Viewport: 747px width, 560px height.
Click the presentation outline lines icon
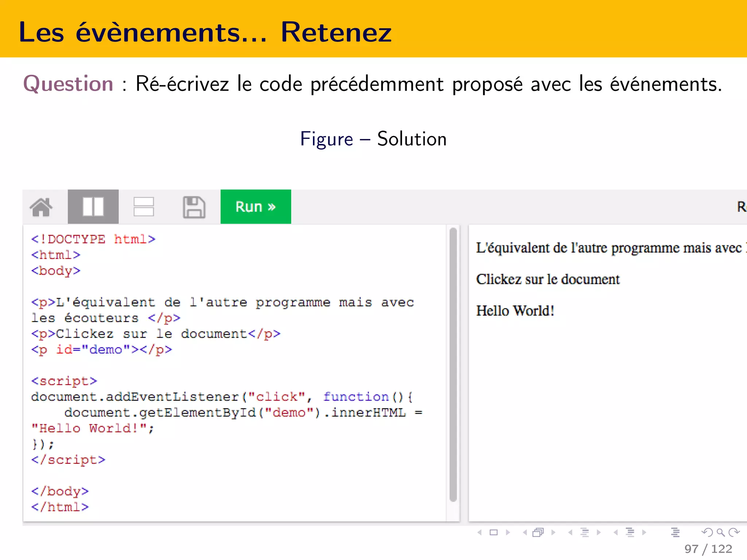tap(675, 533)
